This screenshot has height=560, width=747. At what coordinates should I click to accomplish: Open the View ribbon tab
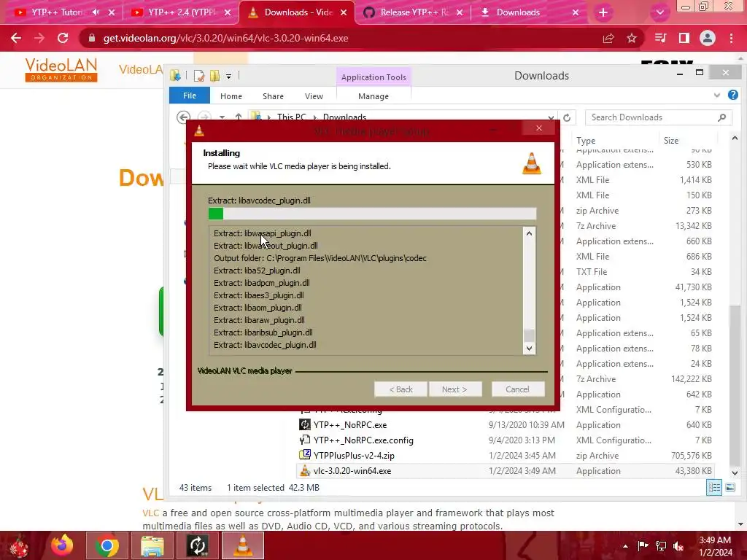[x=314, y=96]
